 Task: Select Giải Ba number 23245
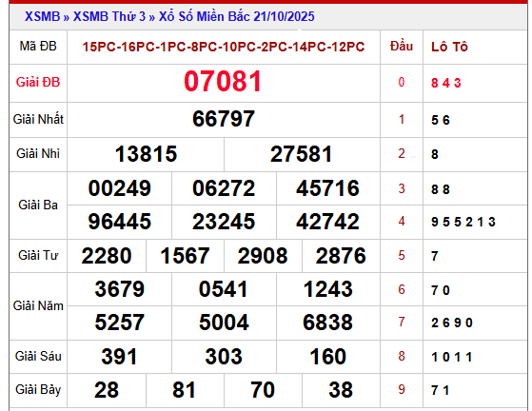(x=224, y=222)
